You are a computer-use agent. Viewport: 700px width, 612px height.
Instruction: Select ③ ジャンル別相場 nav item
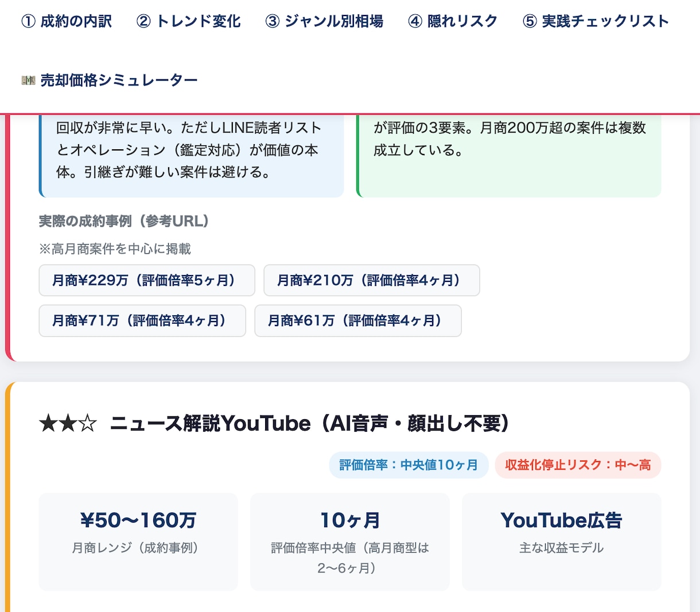[324, 21]
